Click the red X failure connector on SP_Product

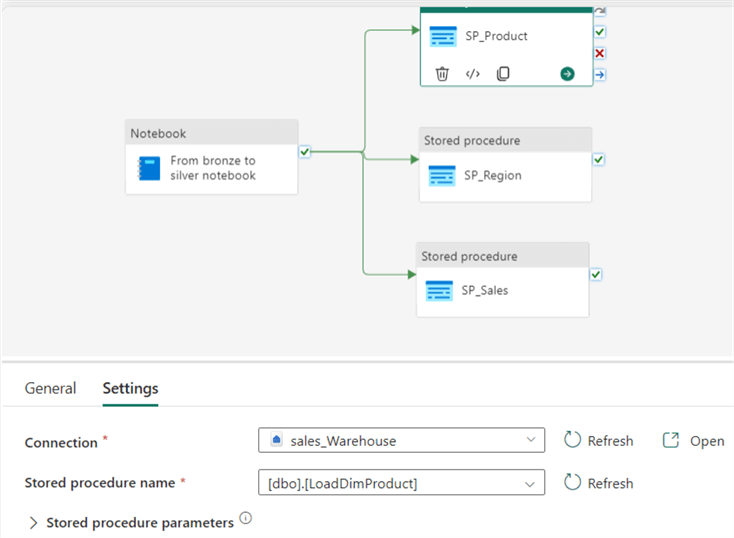tap(599, 53)
